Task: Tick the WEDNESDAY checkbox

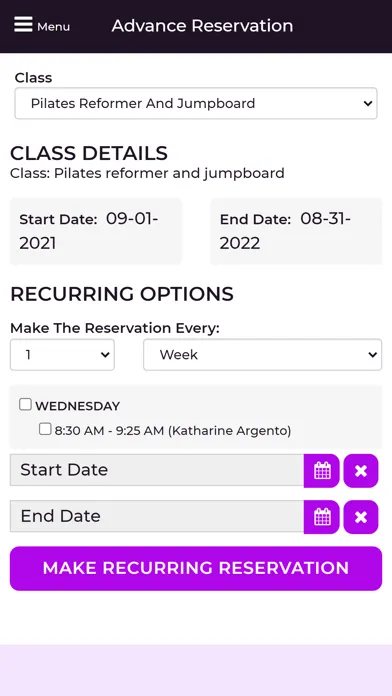Action: (25, 404)
